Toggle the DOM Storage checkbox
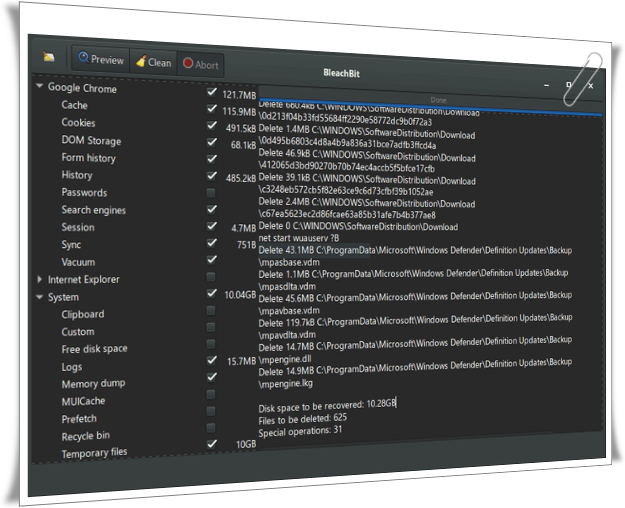 coord(211,142)
